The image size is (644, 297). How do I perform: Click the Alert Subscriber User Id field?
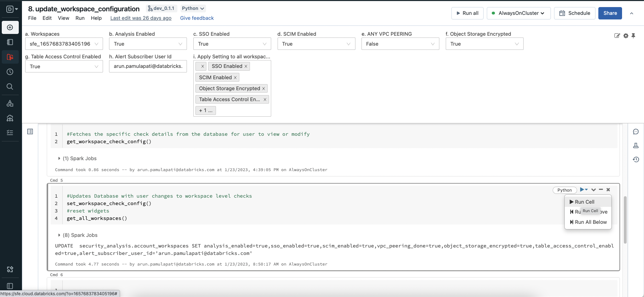[x=148, y=66]
